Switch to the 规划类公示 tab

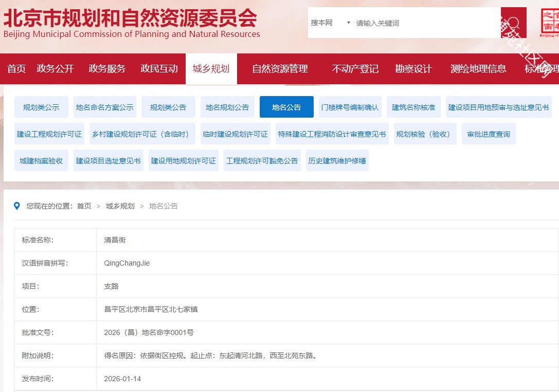[x=41, y=107]
